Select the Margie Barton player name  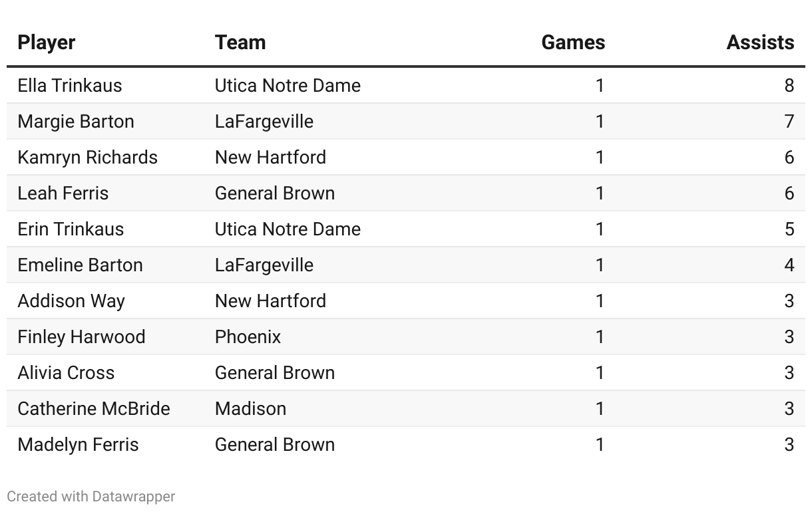point(76,122)
